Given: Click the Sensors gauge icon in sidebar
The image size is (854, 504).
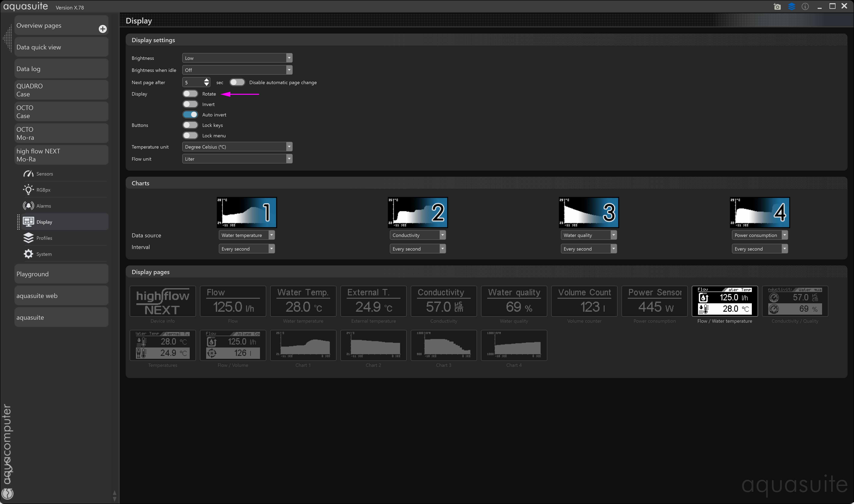Looking at the screenshot, I should [x=28, y=173].
